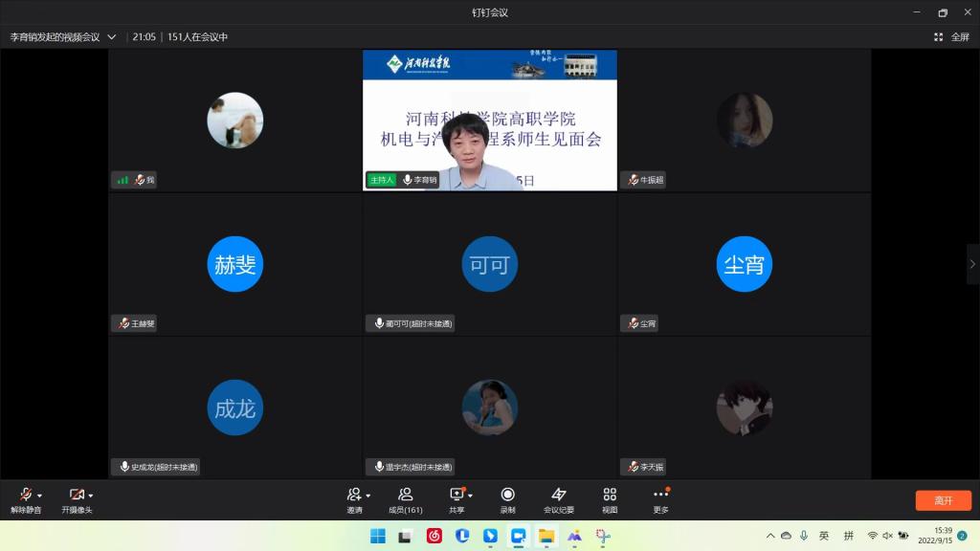Image resolution: width=980 pixels, height=551 pixels.
Task: Open the Wi-Fi network tray icon
Action: (873, 536)
